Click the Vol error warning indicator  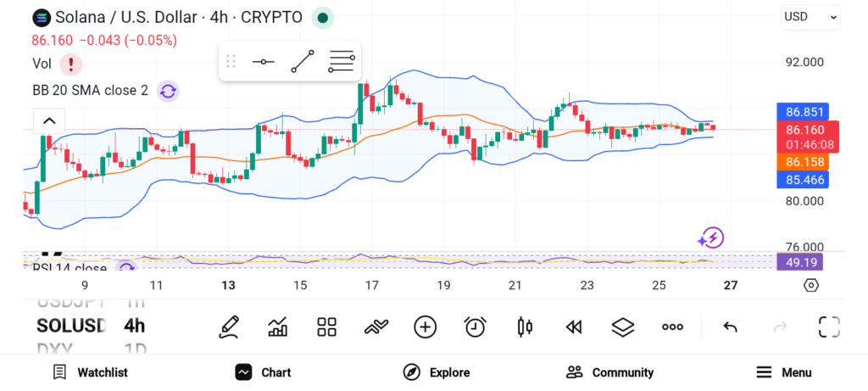70,64
